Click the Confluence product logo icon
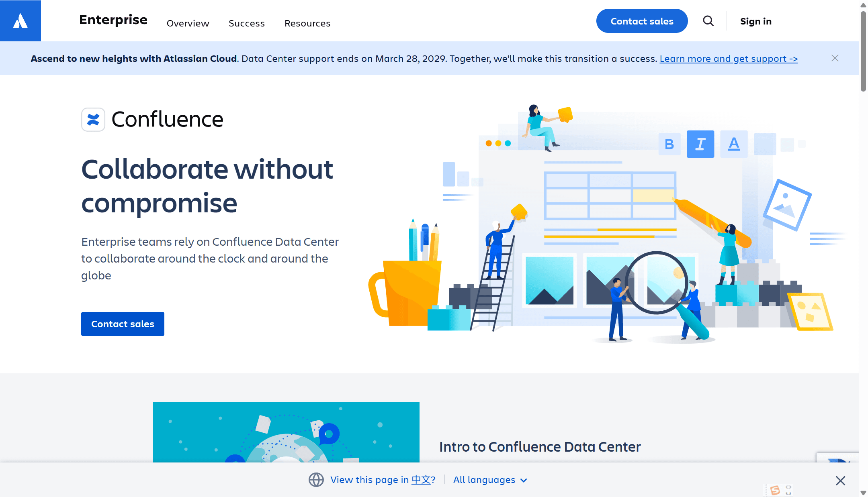The width and height of the screenshot is (868, 497). tap(93, 120)
